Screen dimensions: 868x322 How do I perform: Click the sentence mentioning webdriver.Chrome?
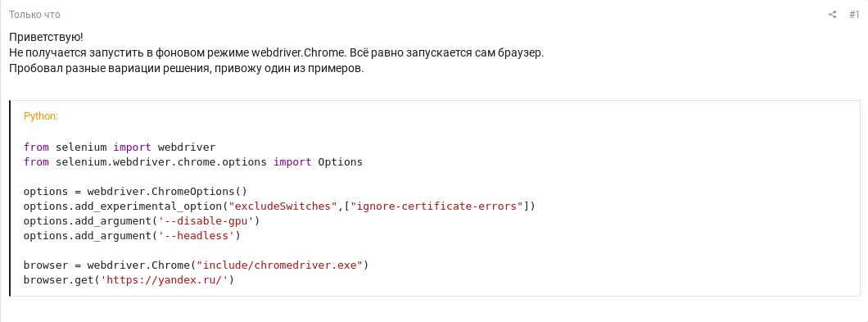277,54
